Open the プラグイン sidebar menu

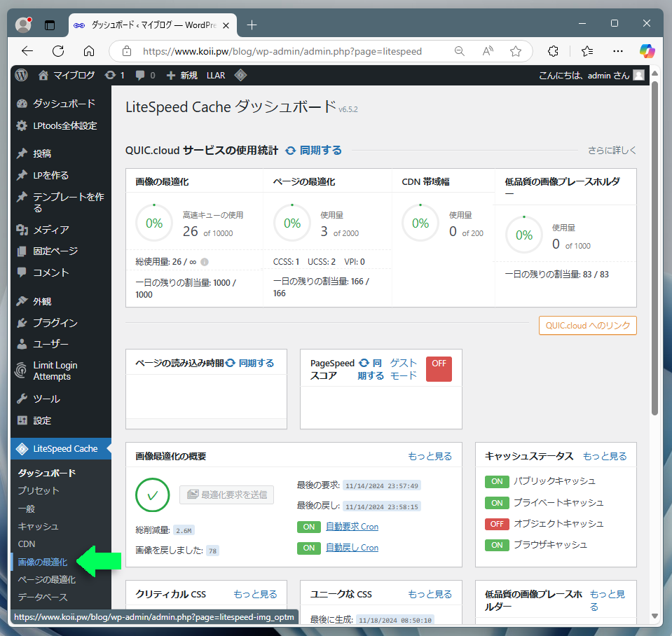[x=61, y=322]
